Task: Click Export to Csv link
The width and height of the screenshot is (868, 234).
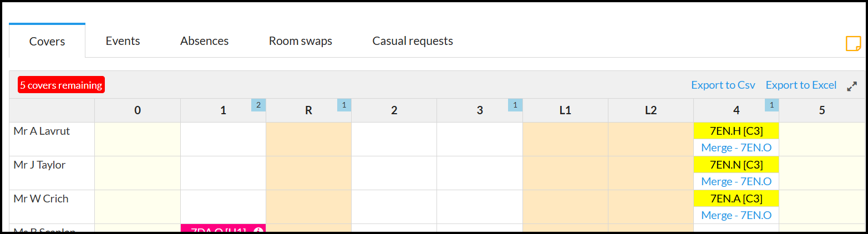Action: (x=723, y=85)
